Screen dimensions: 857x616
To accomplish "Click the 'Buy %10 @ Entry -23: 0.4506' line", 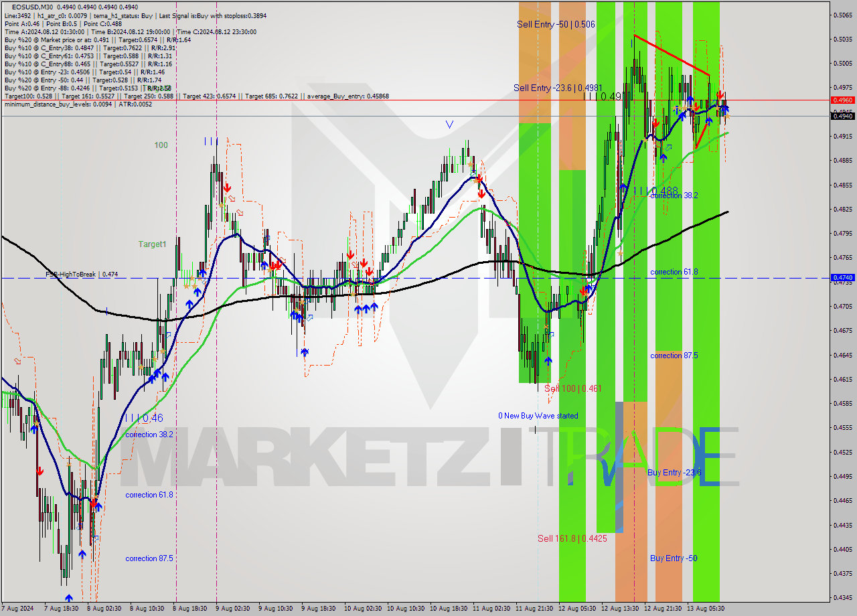I will [84, 72].
